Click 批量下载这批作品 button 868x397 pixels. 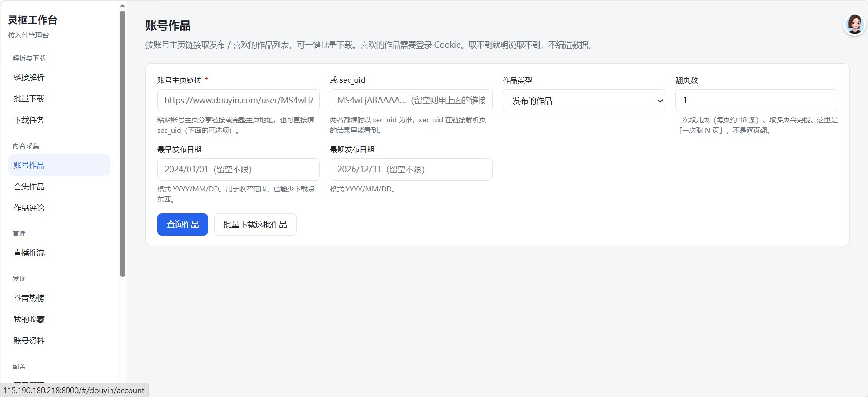coord(255,224)
